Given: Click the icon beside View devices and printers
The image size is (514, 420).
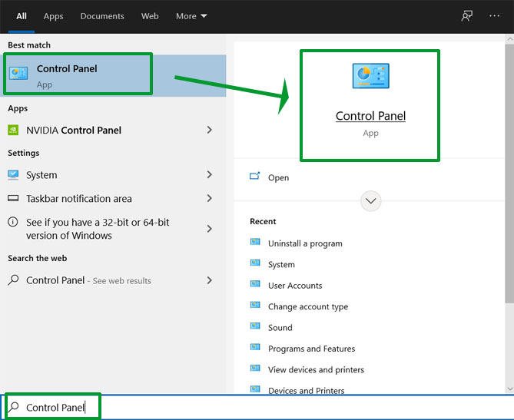Looking at the screenshot, I should point(255,368).
